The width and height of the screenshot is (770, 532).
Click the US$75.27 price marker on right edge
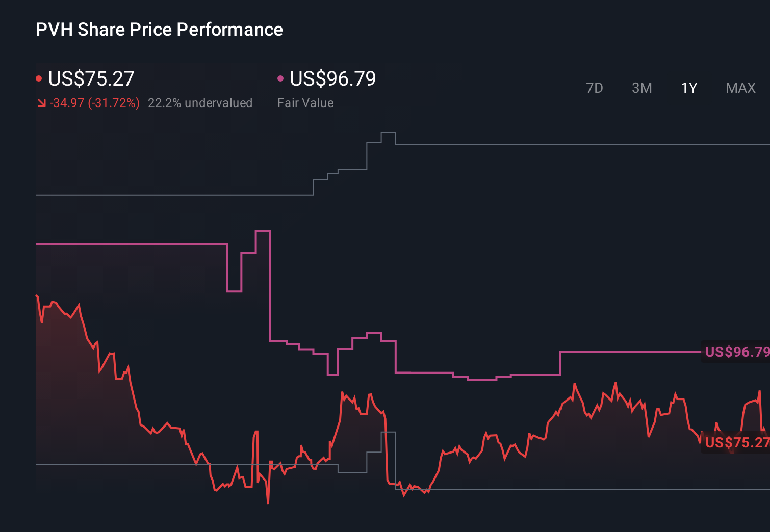pyautogui.click(x=736, y=441)
